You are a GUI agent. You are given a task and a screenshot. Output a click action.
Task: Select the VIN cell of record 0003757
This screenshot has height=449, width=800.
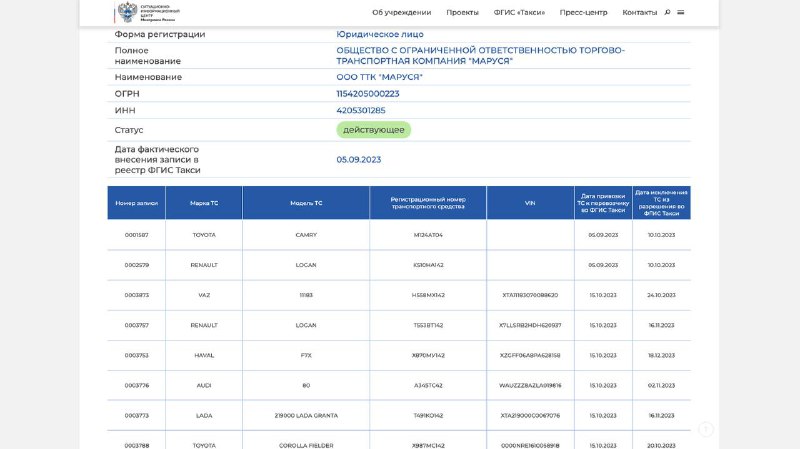click(x=530, y=325)
